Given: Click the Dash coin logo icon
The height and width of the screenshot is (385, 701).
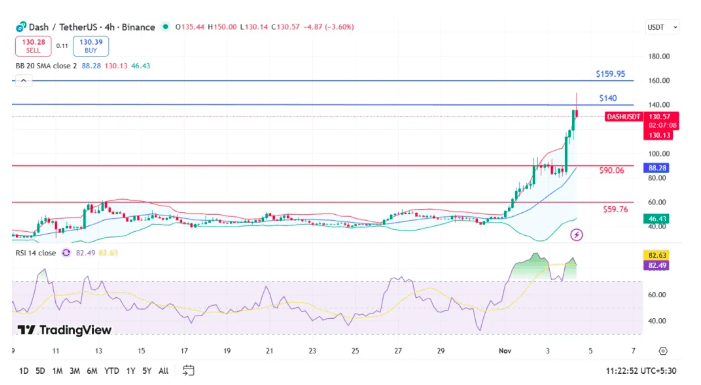Looking at the screenshot, I should click(21, 27).
